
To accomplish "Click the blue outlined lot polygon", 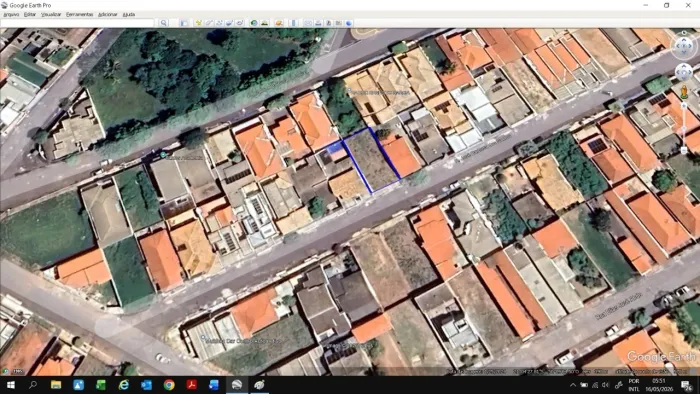I will [371, 160].
